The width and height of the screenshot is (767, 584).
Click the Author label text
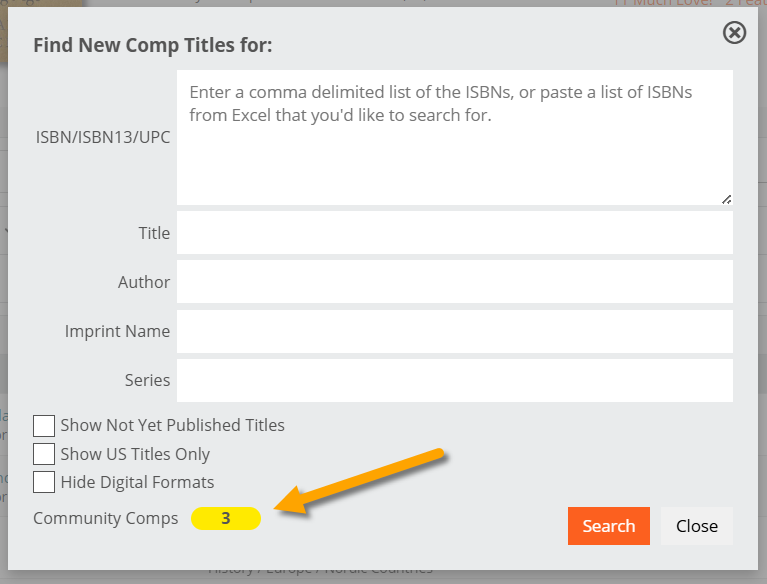[x=144, y=282]
